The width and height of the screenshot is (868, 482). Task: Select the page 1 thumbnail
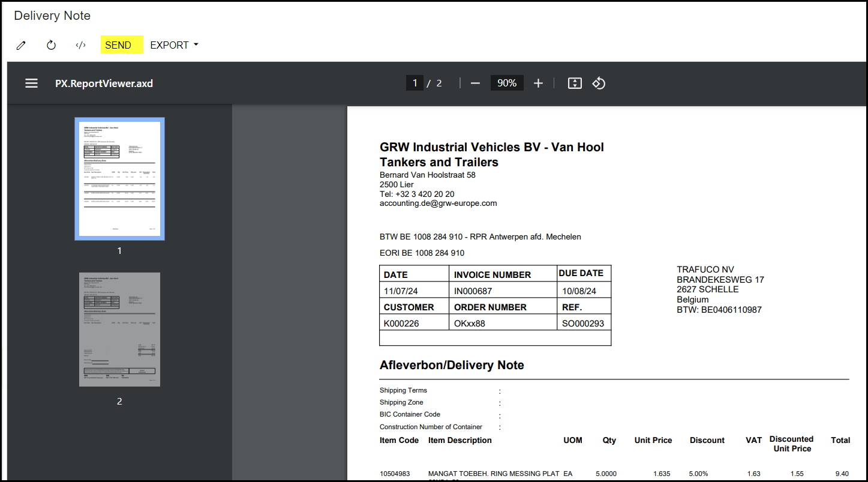tap(119, 179)
